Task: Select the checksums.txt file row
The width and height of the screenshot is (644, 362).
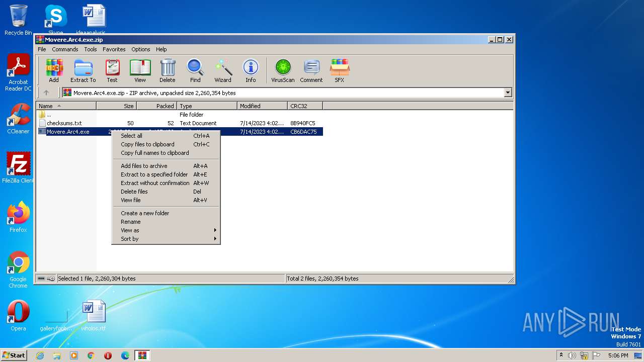Action: click(x=180, y=123)
